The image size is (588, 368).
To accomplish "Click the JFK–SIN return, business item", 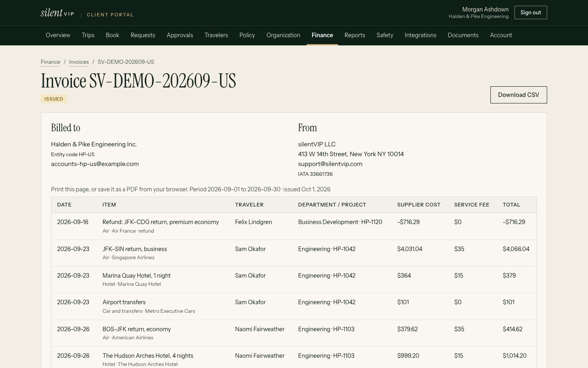I will point(135,249).
